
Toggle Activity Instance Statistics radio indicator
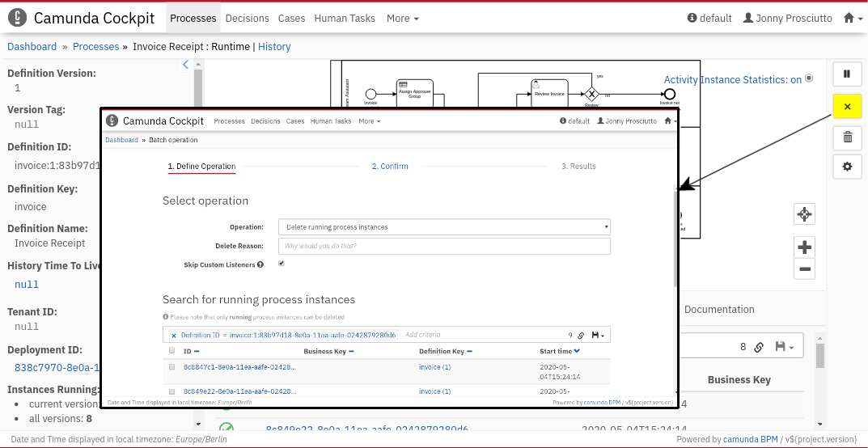(809, 78)
